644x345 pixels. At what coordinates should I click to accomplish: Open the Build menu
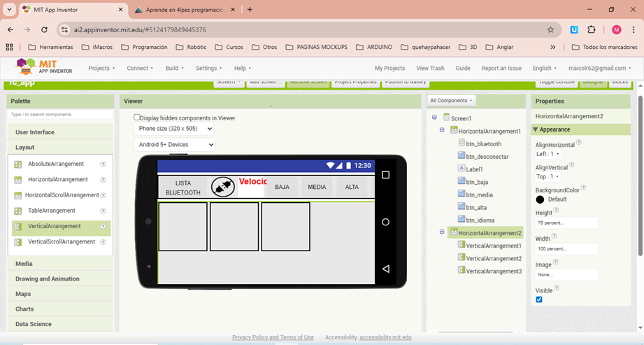(x=175, y=69)
